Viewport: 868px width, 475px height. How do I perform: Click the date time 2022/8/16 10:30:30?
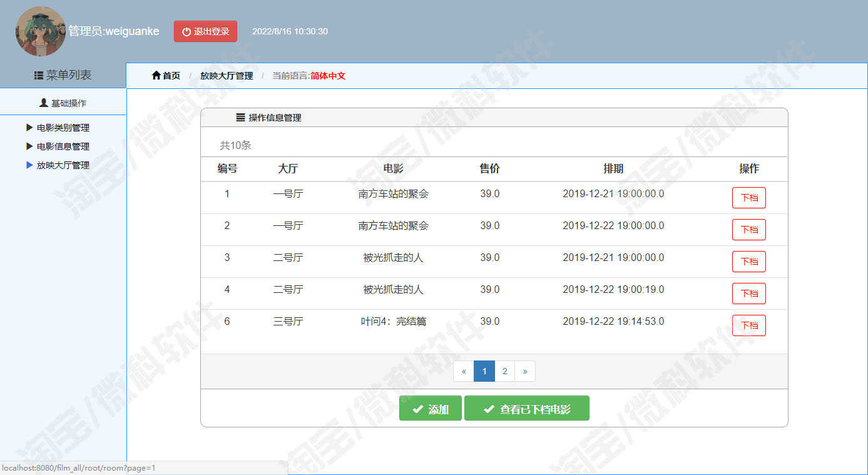tap(290, 31)
